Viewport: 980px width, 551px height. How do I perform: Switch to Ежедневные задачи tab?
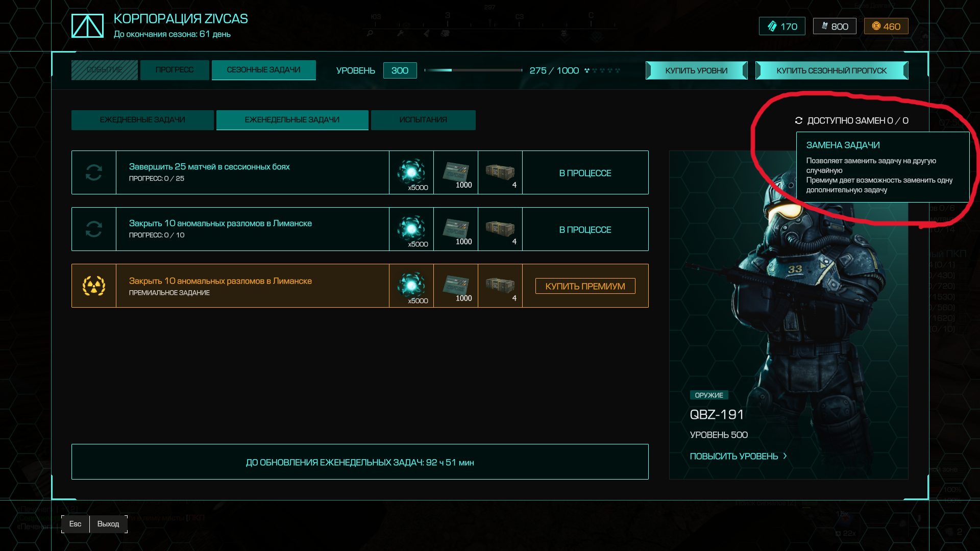pos(142,120)
